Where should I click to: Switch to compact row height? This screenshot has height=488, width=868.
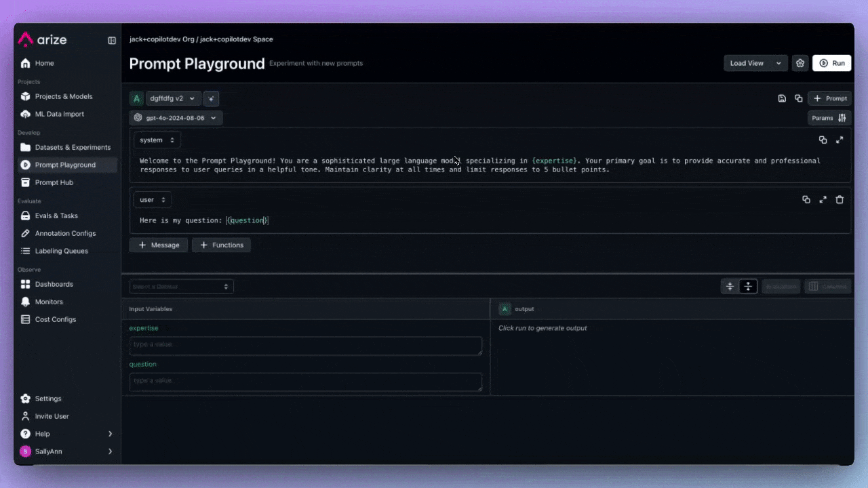tap(730, 287)
